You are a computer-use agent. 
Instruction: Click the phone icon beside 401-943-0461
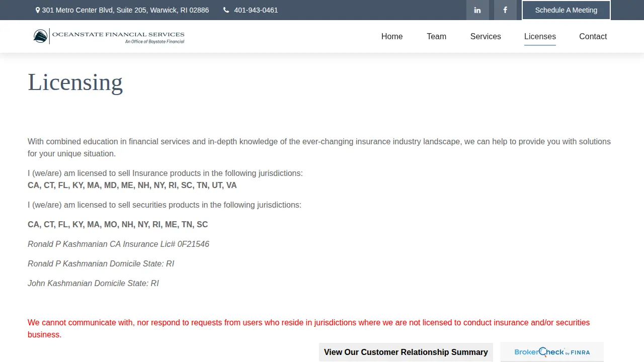226,10
